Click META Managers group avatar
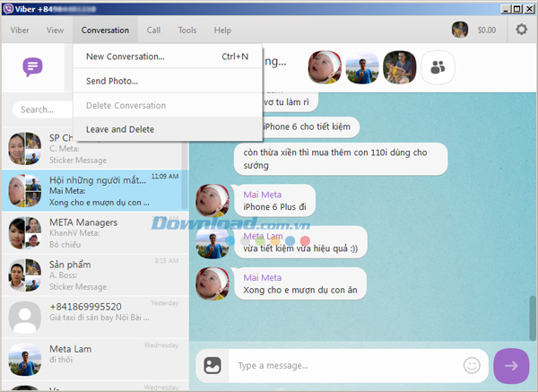 pyautogui.click(x=25, y=233)
